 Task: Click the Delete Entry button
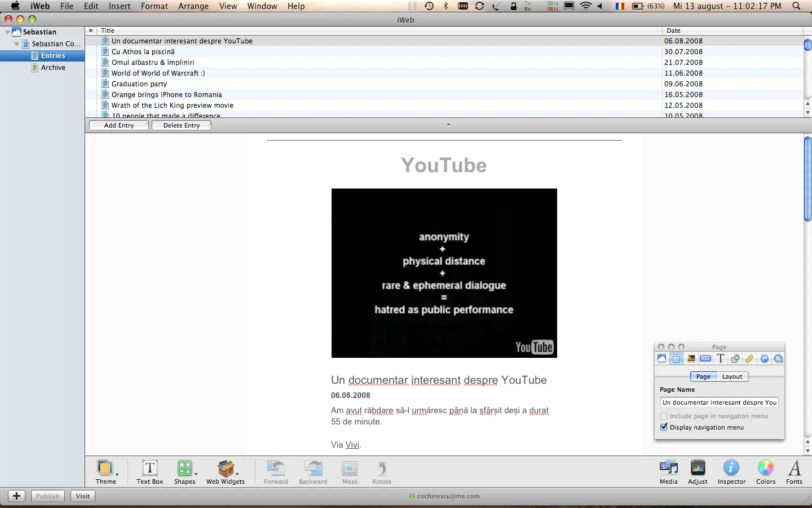point(182,125)
